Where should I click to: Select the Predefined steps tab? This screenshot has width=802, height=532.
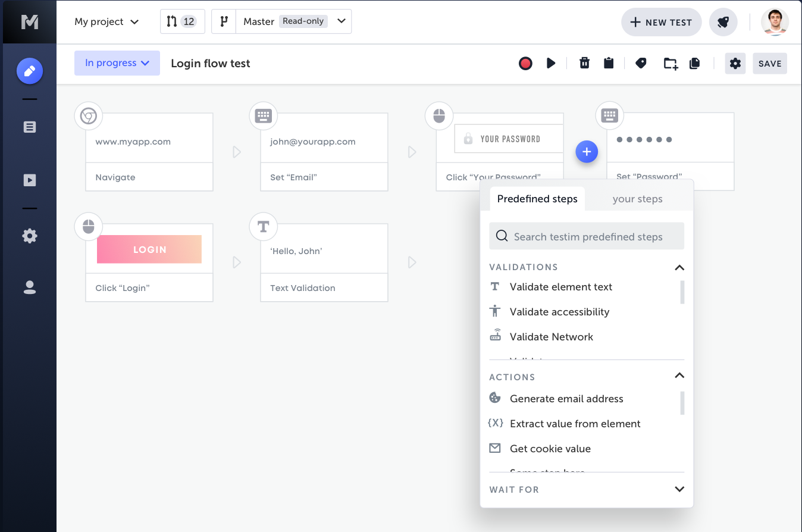[537, 199]
